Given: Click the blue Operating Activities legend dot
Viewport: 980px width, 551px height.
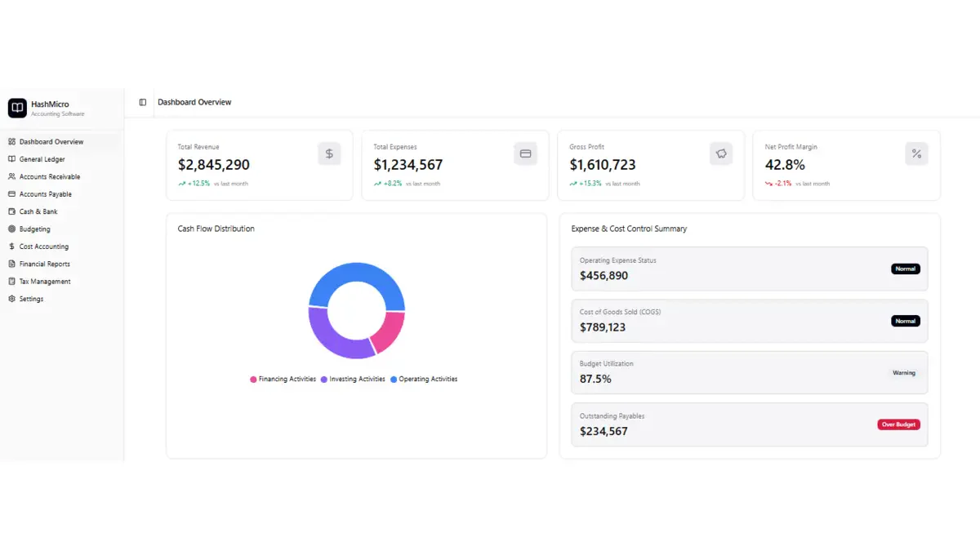Looking at the screenshot, I should point(394,380).
